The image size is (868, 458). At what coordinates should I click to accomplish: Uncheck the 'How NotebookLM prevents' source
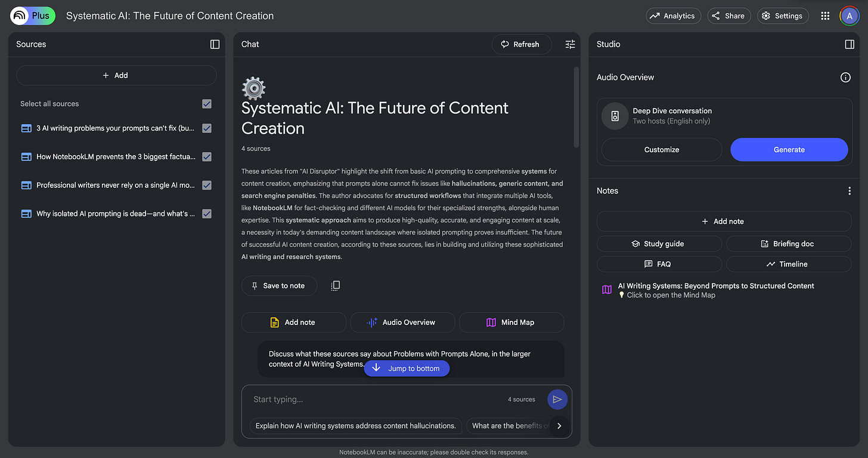(207, 156)
